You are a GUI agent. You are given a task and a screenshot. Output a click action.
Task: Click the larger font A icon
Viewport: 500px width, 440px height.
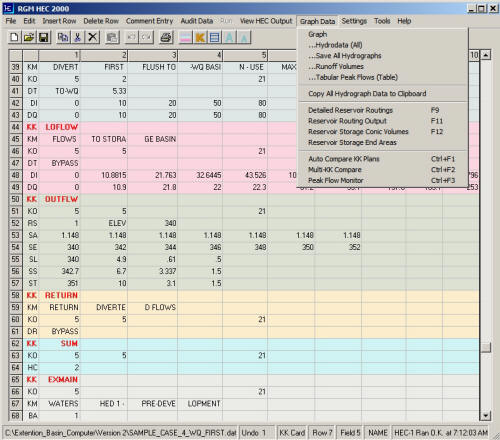(229, 37)
